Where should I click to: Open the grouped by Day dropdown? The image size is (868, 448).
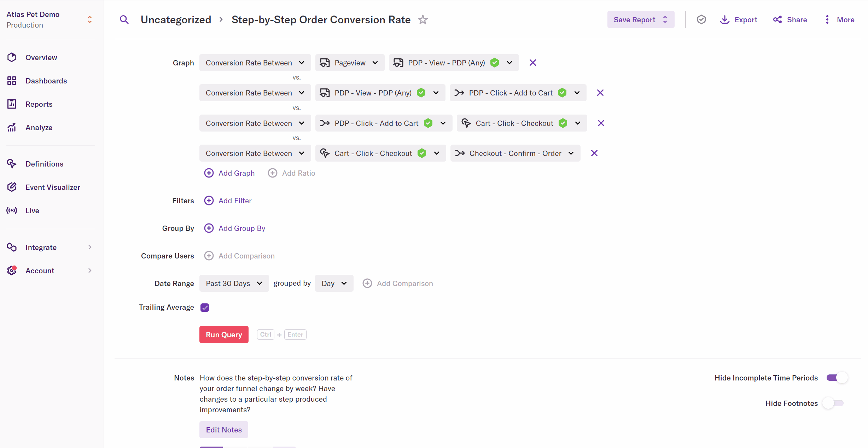(x=334, y=284)
